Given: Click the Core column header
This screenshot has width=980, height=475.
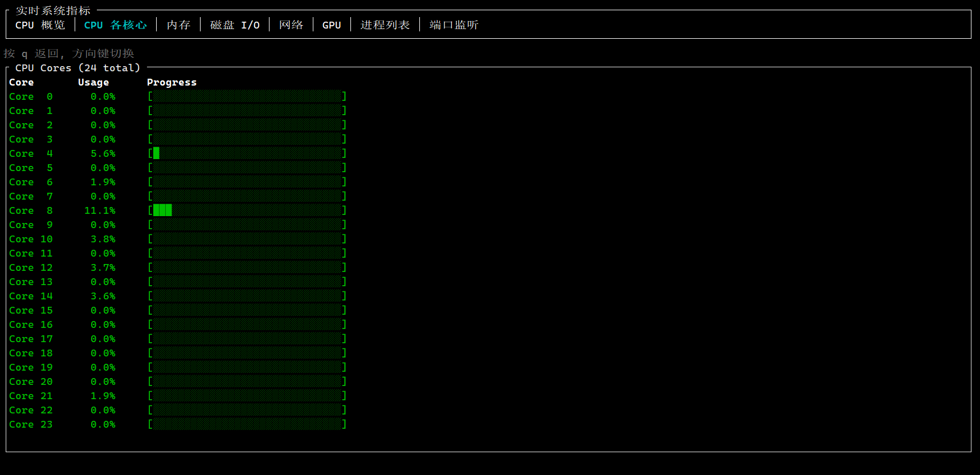Looking at the screenshot, I should (21, 83).
